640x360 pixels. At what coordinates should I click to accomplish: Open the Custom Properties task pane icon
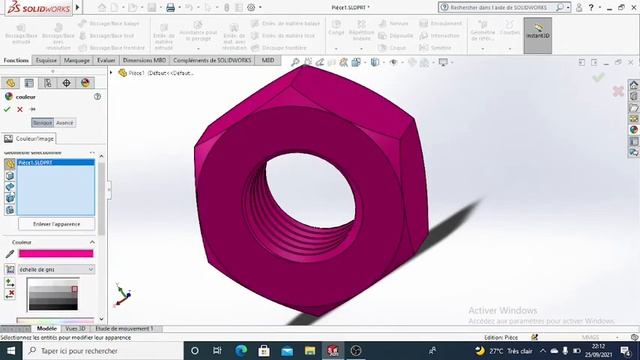(x=633, y=141)
